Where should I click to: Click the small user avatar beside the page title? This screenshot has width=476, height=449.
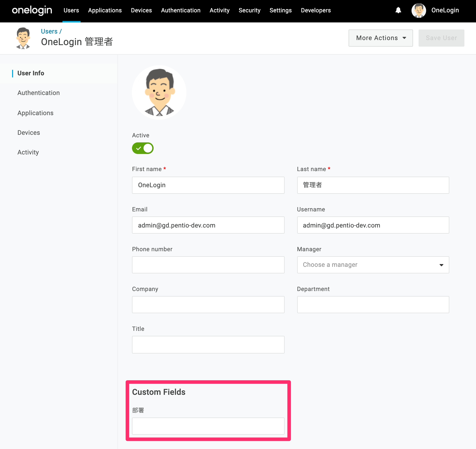click(x=23, y=38)
